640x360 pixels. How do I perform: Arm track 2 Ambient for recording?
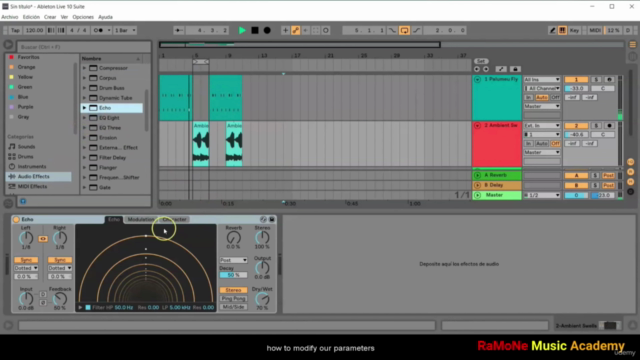[x=609, y=126]
